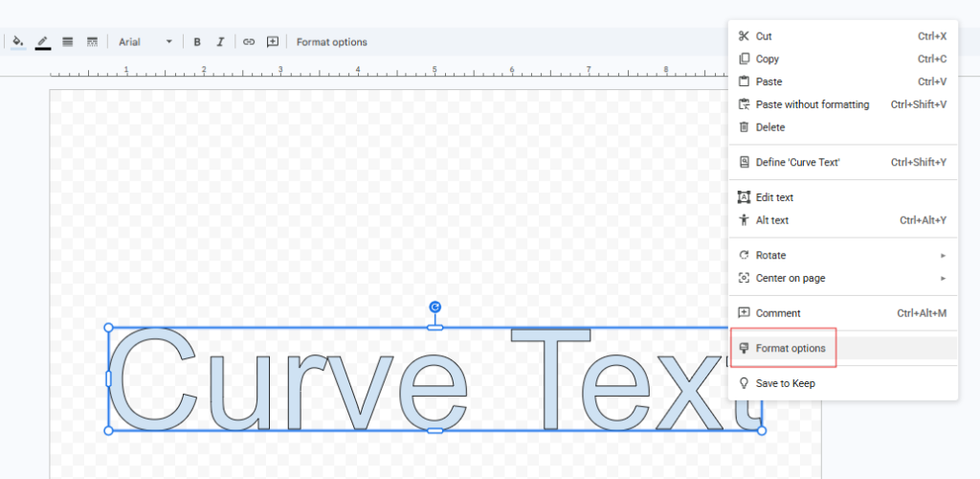Toggle italic formatting in the toolbar
Screen dimensions: 980x479
point(220,42)
